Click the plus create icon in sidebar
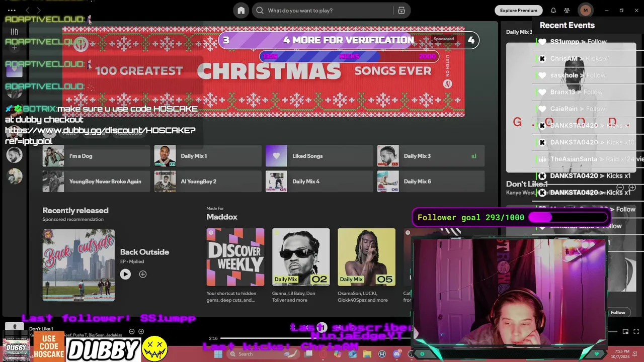 point(14,48)
